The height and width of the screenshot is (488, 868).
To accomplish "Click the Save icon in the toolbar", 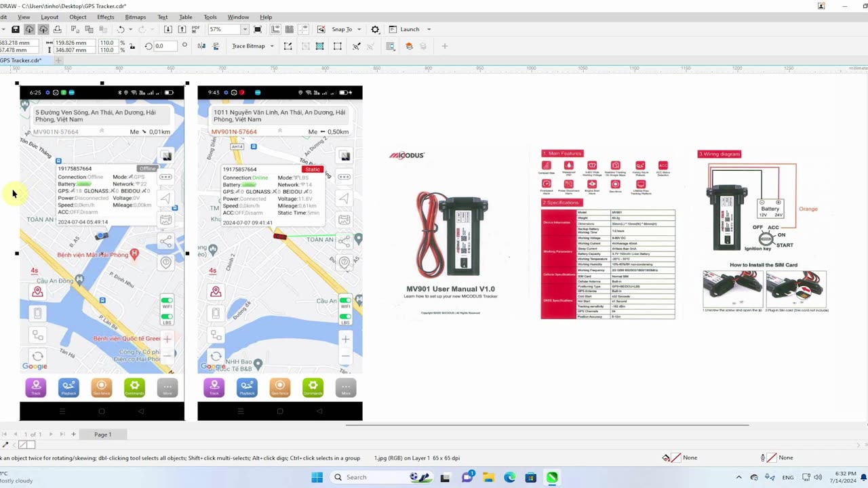I will [x=16, y=29].
